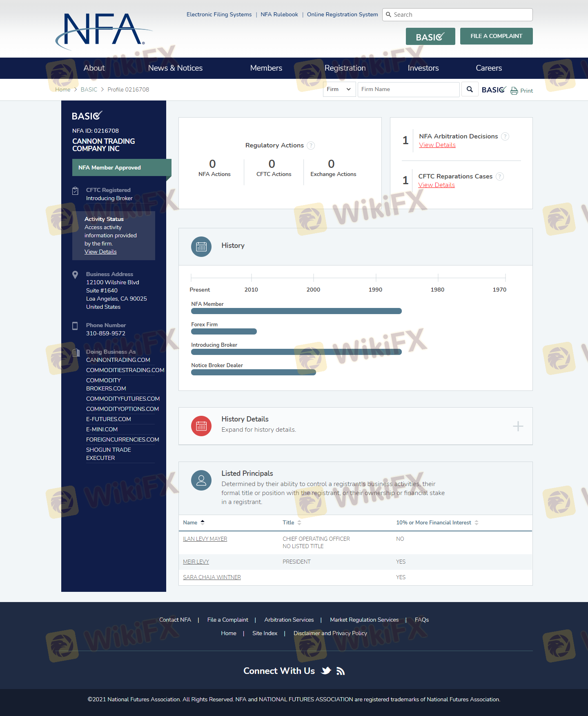Click the File a Complaint button
588x716 pixels.
coord(496,36)
